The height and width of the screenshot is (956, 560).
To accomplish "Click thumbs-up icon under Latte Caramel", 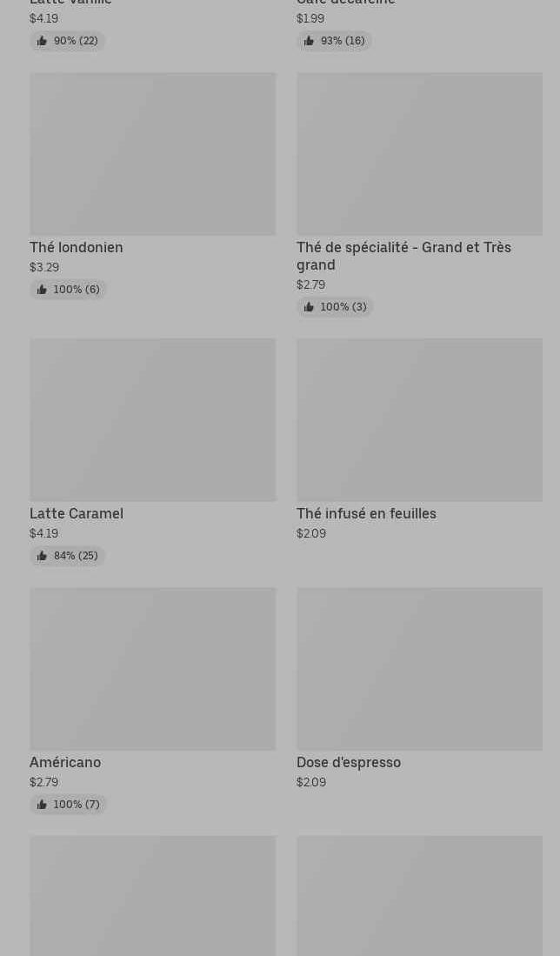I will click(42, 556).
